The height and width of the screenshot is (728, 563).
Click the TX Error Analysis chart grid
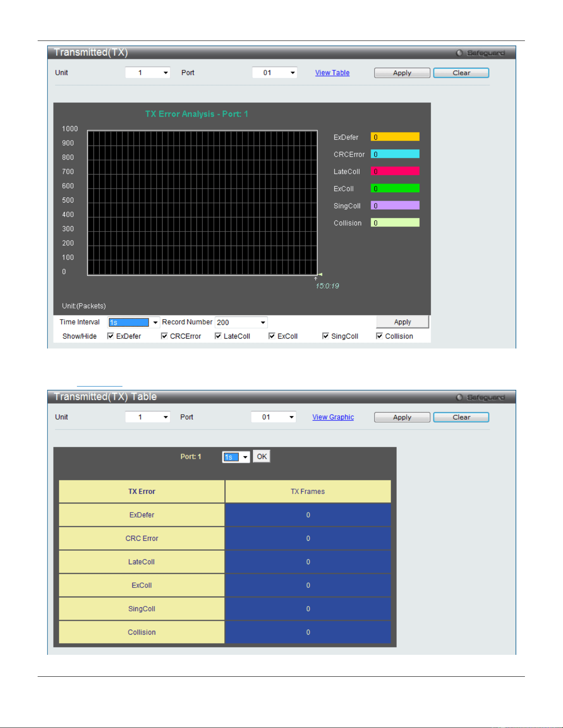[202, 203]
